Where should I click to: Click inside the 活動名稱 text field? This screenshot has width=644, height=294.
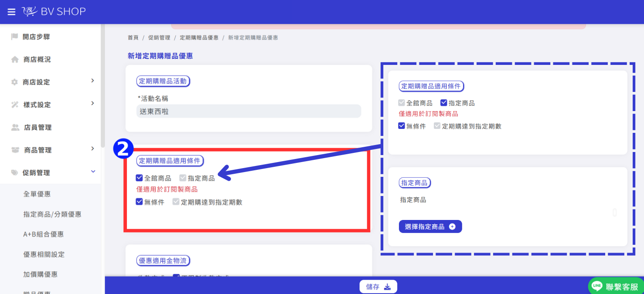coord(249,112)
